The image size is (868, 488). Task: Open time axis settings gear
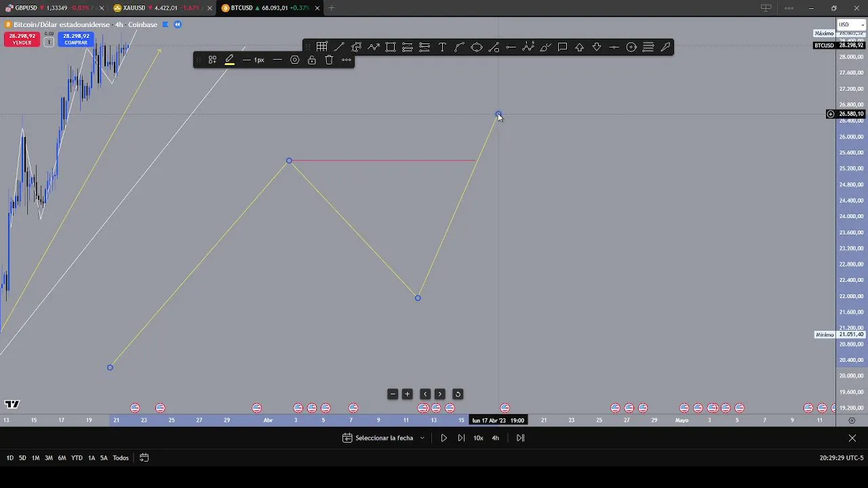click(x=852, y=421)
